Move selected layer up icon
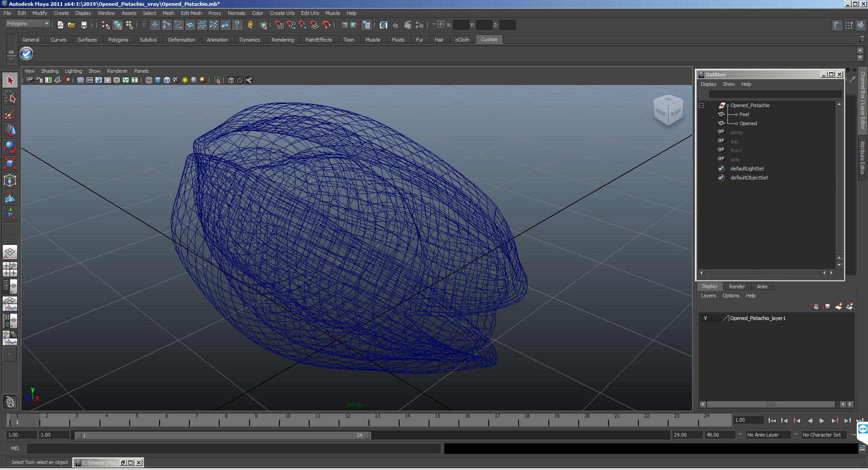This screenshot has height=470, width=868. [816, 306]
